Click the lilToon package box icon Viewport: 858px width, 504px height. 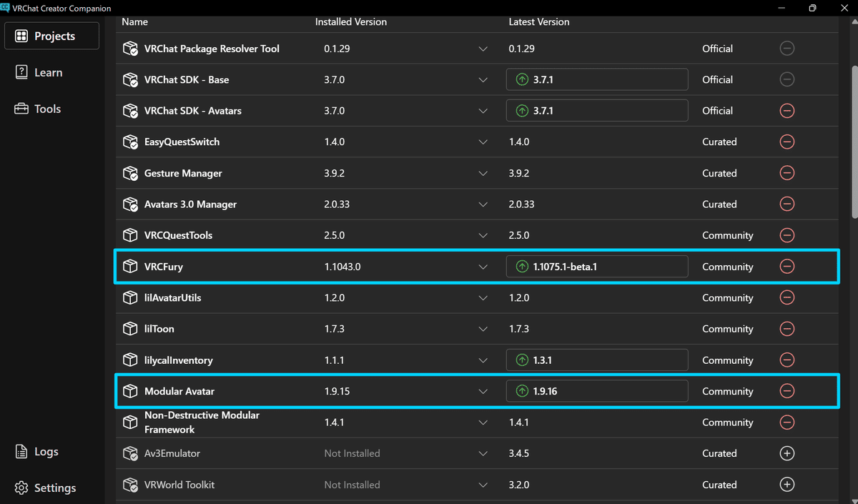[130, 329]
